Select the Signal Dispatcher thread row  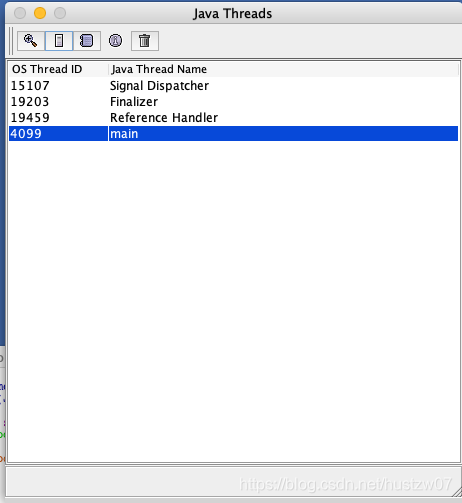click(233, 86)
